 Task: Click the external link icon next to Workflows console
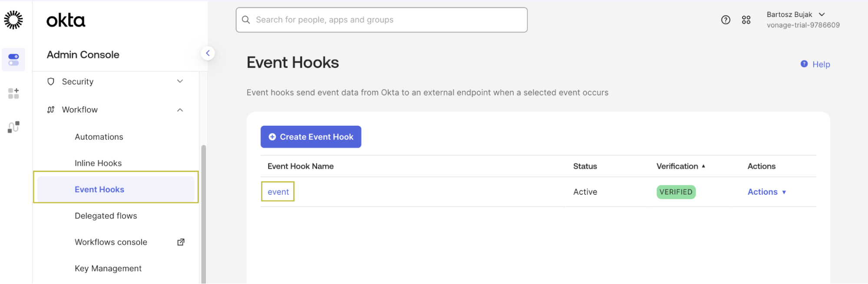tap(181, 242)
